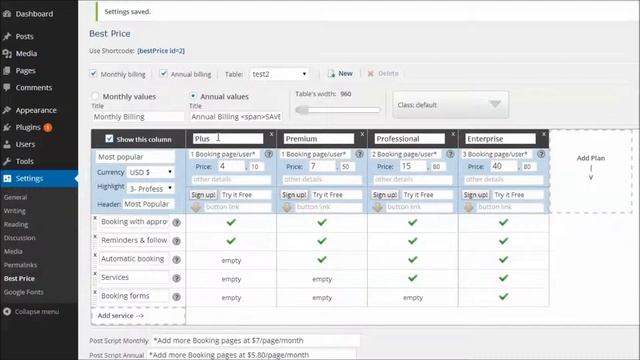Edit the Post Script Monthly field
640x360 pixels.
(256, 340)
